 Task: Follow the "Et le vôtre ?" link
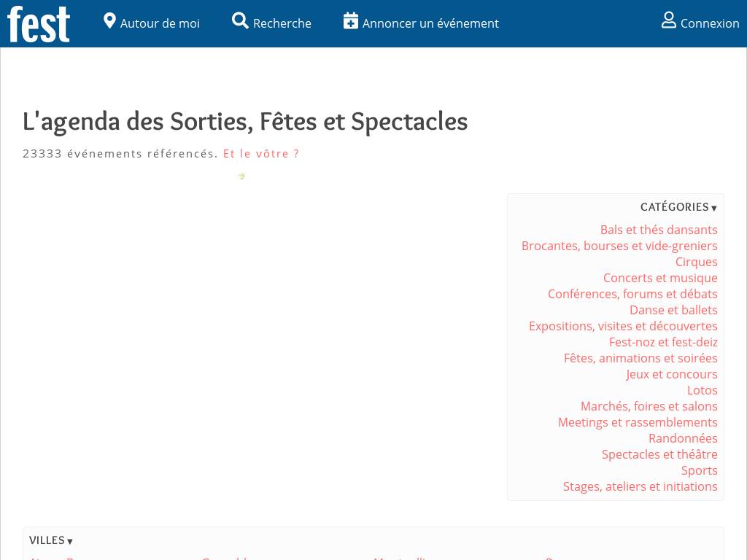(261, 154)
